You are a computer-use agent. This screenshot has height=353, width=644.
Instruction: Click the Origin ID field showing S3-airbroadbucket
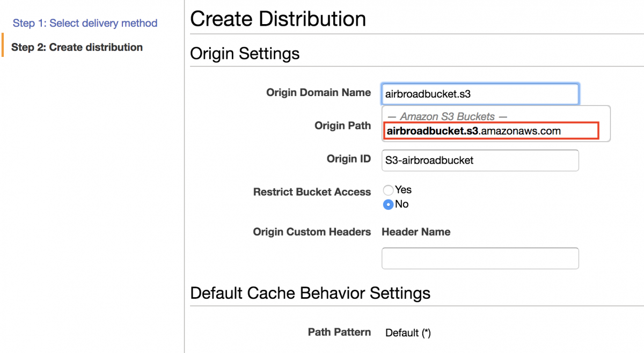pyautogui.click(x=479, y=160)
